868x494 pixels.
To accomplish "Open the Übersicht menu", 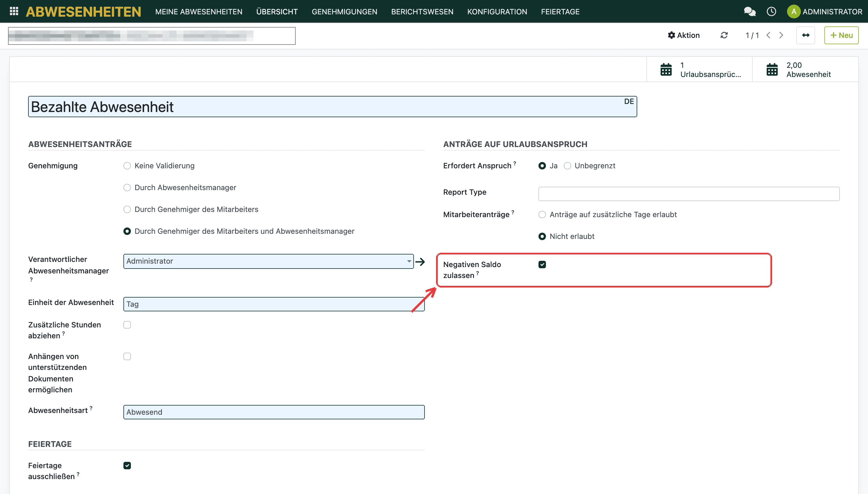I will coord(277,11).
